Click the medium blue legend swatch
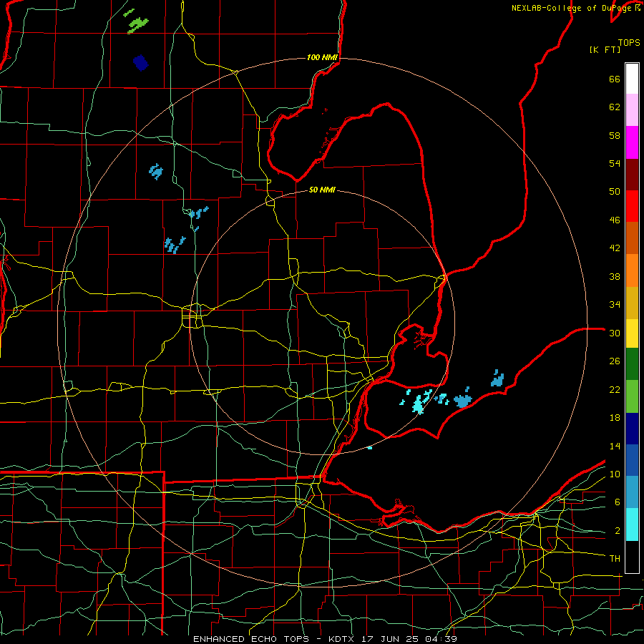The height and width of the screenshot is (644, 644). pyautogui.click(x=632, y=460)
